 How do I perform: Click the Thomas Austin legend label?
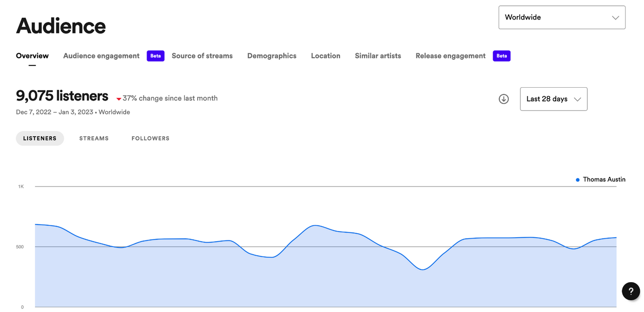click(x=604, y=179)
